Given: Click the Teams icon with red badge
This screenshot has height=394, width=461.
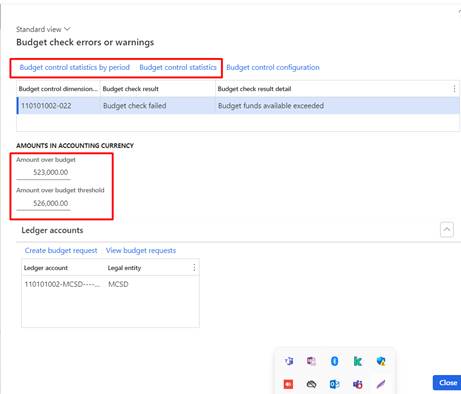Looking at the screenshot, I should click(x=358, y=384).
